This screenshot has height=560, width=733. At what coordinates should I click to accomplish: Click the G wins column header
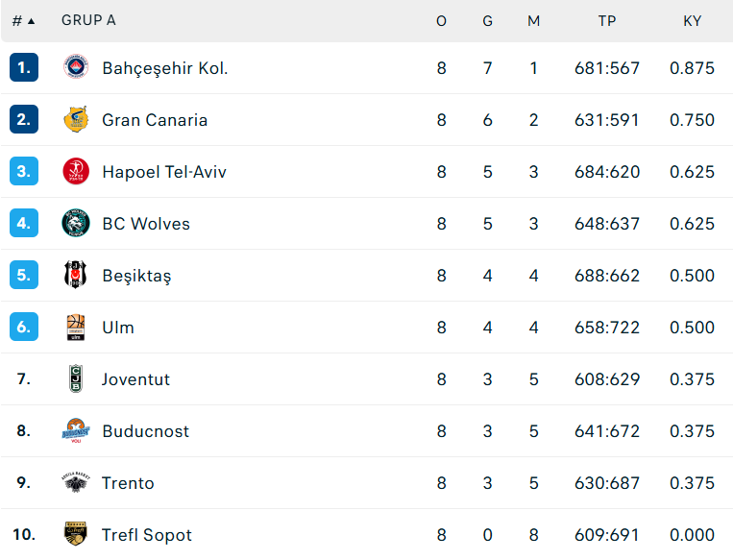coord(488,20)
